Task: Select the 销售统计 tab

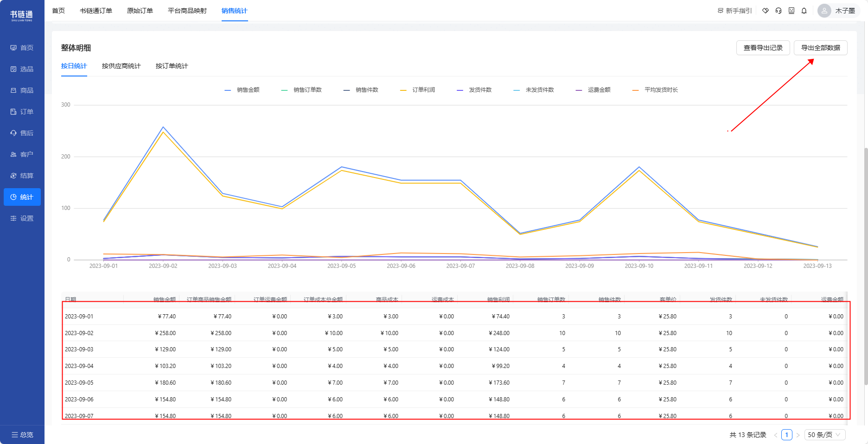Action: click(235, 11)
